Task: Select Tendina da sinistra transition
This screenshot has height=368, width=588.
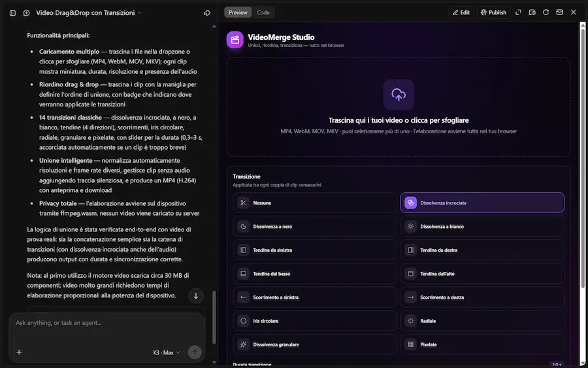Action: (x=315, y=250)
